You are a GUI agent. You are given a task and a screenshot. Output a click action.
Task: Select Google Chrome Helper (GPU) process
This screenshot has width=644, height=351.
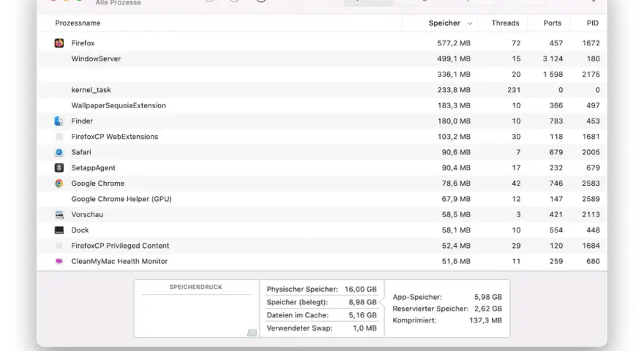point(121,199)
